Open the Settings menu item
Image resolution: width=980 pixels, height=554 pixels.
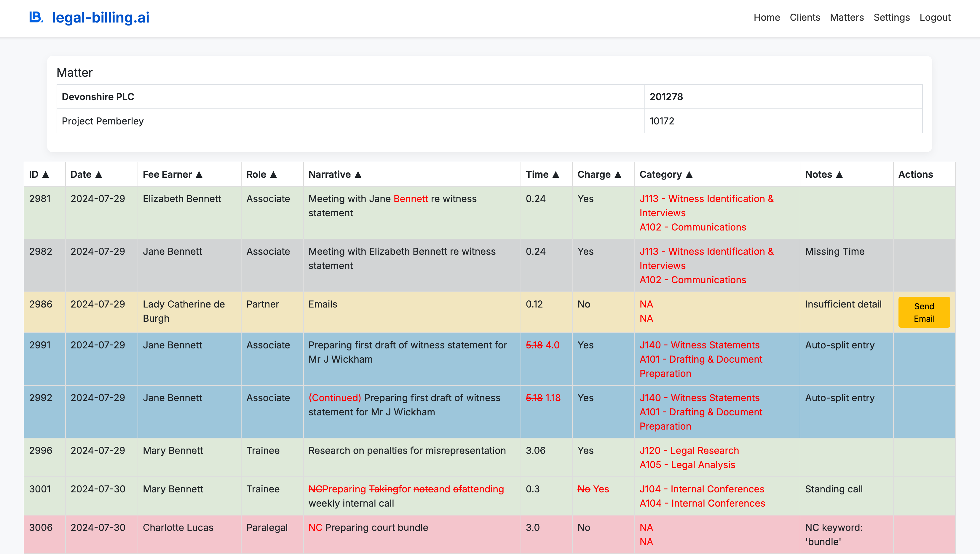[x=891, y=17]
